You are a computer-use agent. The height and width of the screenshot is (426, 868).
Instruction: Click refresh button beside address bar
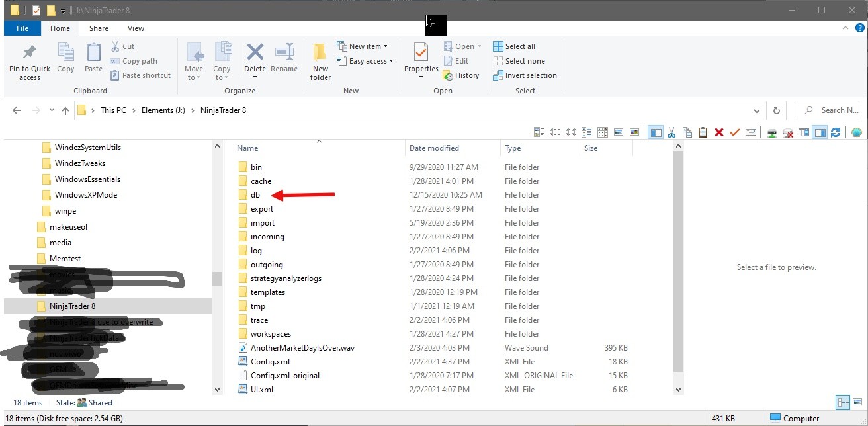tap(777, 110)
